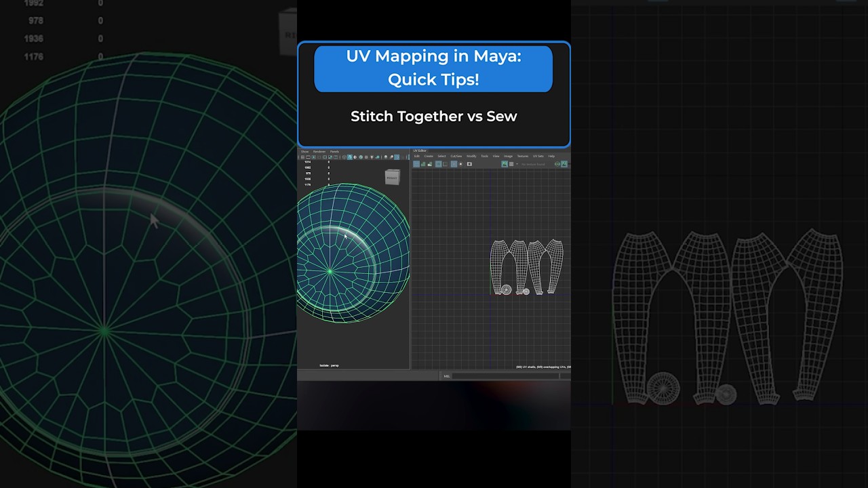Click the highlighted Wireframe display icon in UV Editor
The image size is (868, 488).
pyautogui.click(x=416, y=164)
